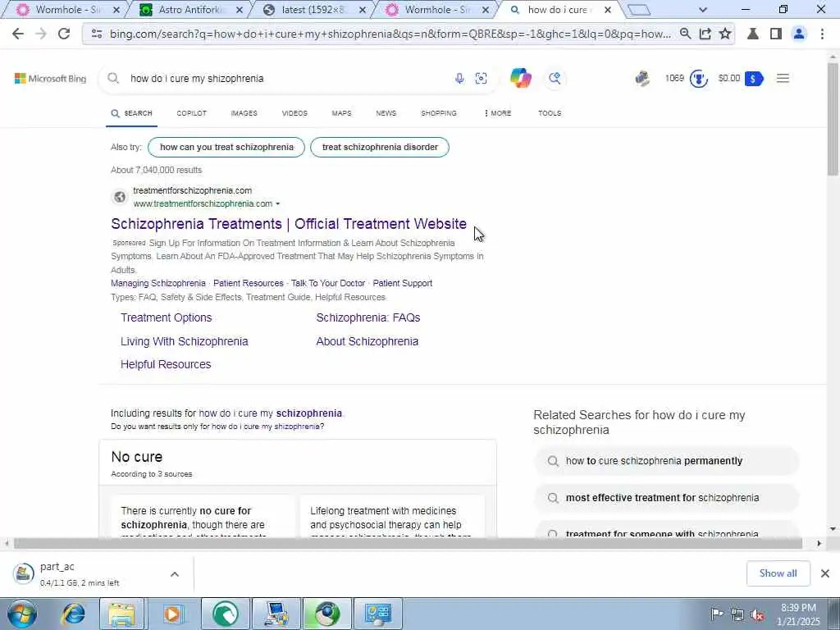The height and width of the screenshot is (630, 840).
Task: Open Windows Media Player on taskbar
Action: click(173, 614)
